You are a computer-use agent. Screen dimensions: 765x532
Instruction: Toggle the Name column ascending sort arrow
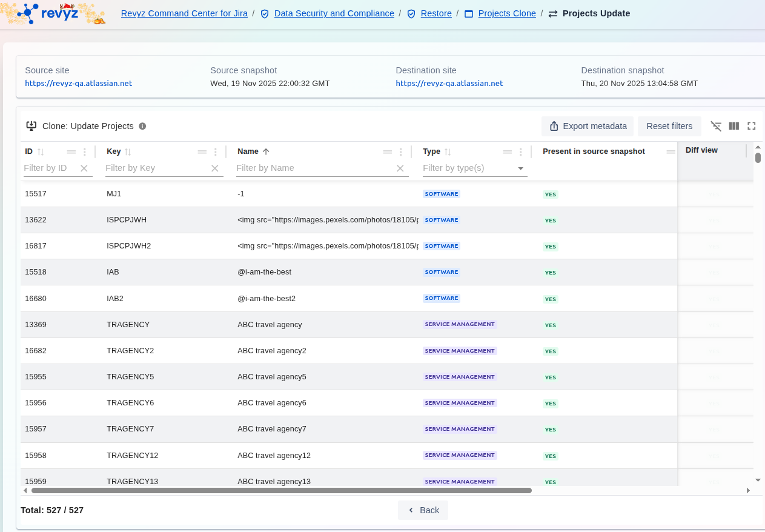click(x=265, y=151)
